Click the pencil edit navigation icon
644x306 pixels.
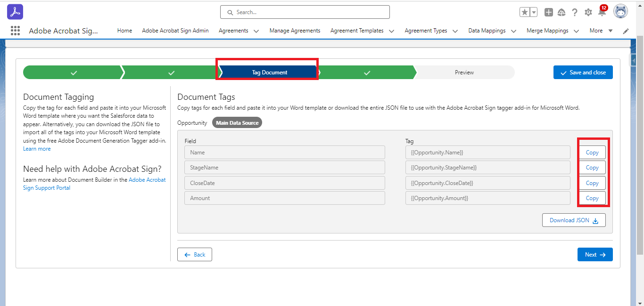coord(626,31)
